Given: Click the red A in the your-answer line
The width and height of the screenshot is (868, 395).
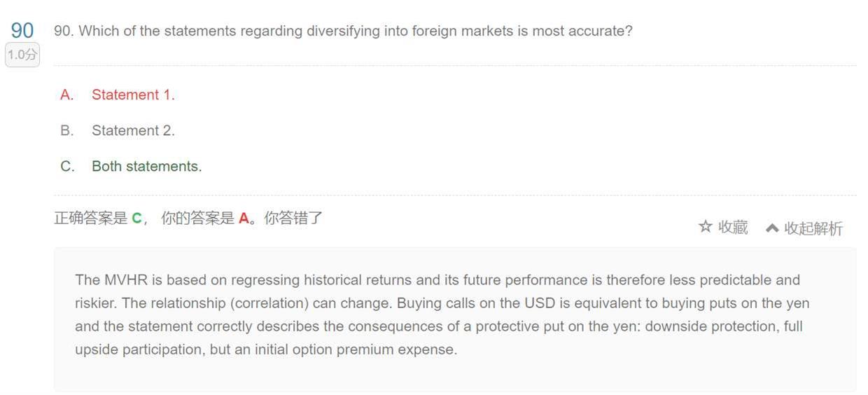Looking at the screenshot, I should click(x=244, y=219).
